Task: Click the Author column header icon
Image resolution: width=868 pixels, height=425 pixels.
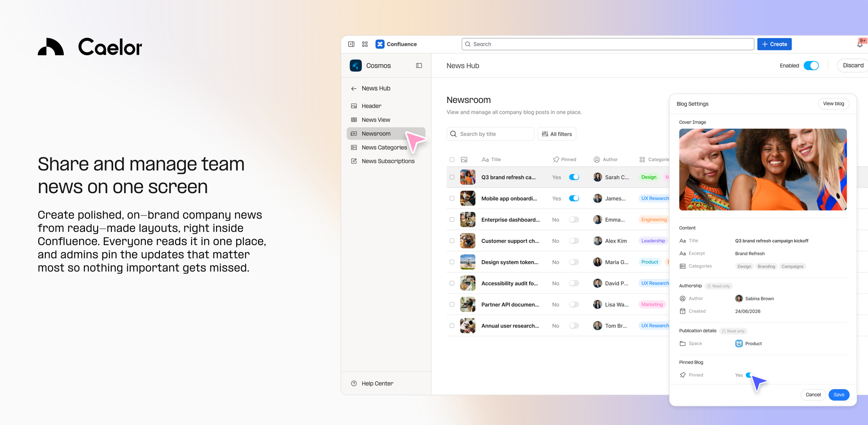Action: point(597,160)
